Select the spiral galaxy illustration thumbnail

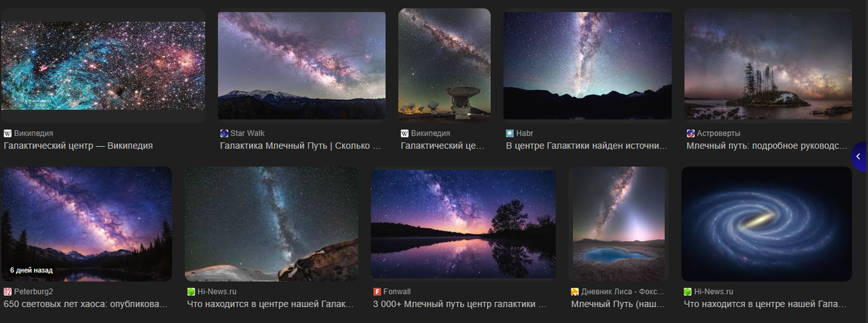(767, 224)
